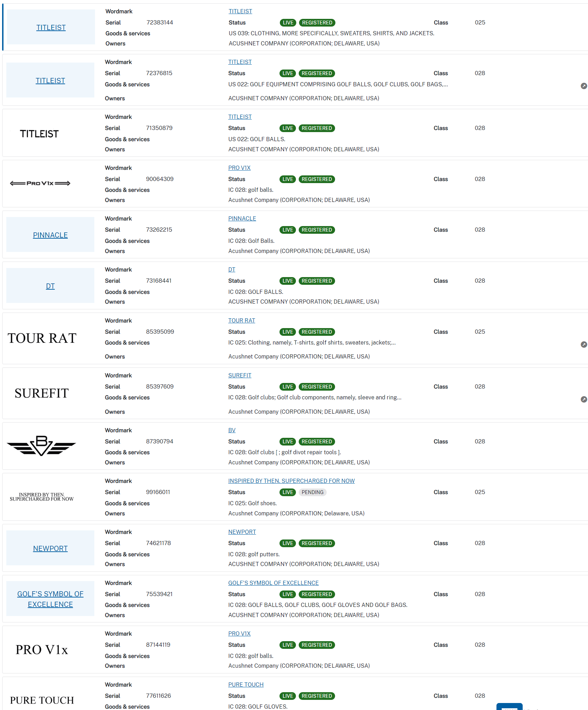Open the BV wordmark link
The image size is (588, 710).
coord(232,430)
